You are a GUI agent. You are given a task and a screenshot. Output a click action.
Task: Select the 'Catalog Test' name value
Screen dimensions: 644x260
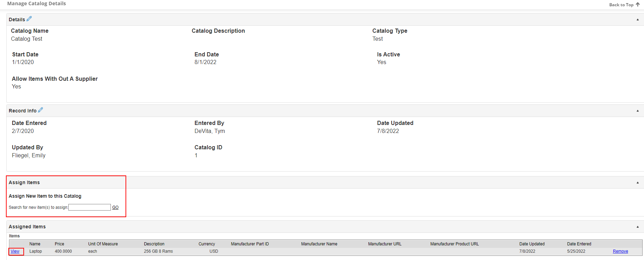[x=26, y=39]
